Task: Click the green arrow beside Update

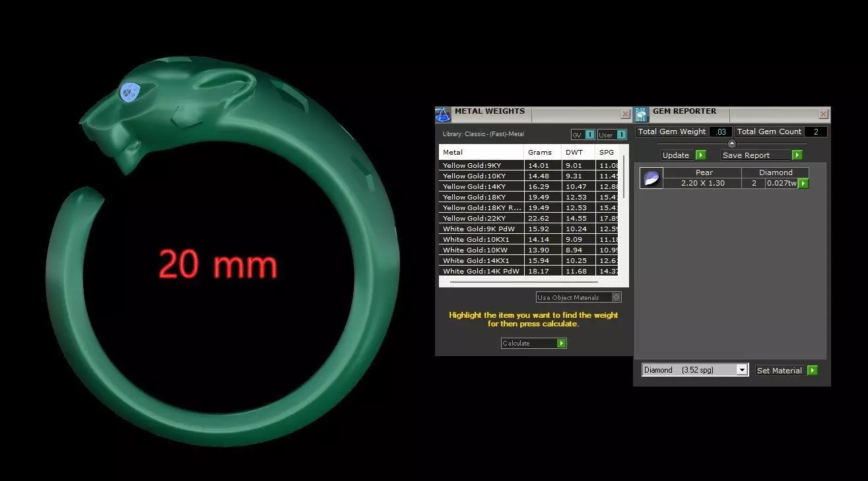Action: coord(700,155)
